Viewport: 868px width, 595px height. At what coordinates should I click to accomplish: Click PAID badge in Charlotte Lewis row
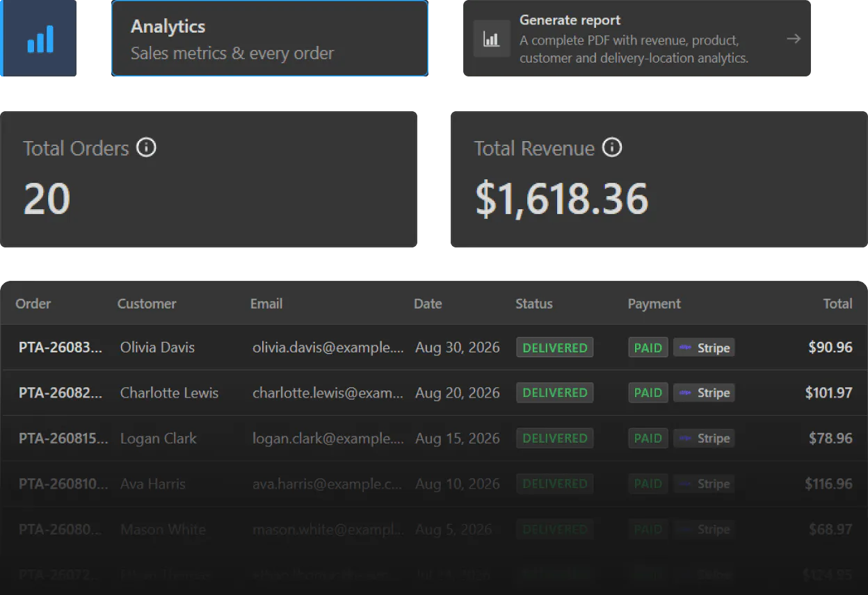pos(648,393)
